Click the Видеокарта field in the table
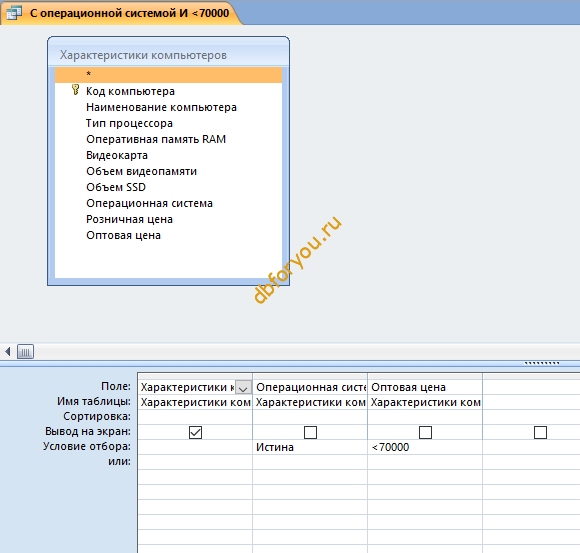Viewport: 580px width, 553px height. click(117, 155)
